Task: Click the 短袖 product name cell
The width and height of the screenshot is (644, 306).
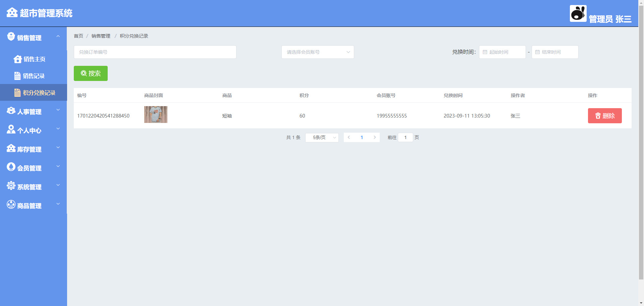Action: [227, 116]
